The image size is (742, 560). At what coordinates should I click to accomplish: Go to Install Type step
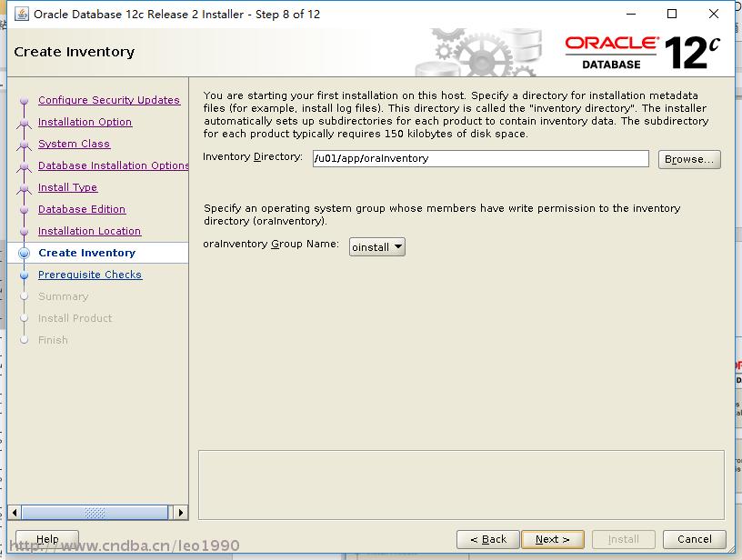click(67, 187)
